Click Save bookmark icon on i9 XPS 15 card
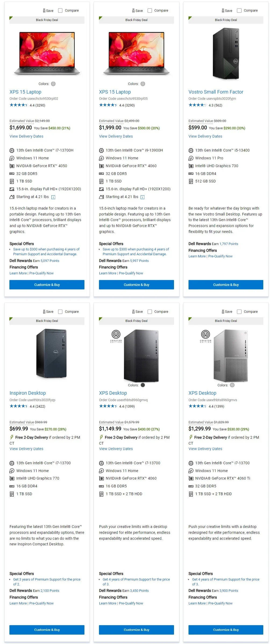This screenshot has height=644, width=270. [x=133, y=11]
